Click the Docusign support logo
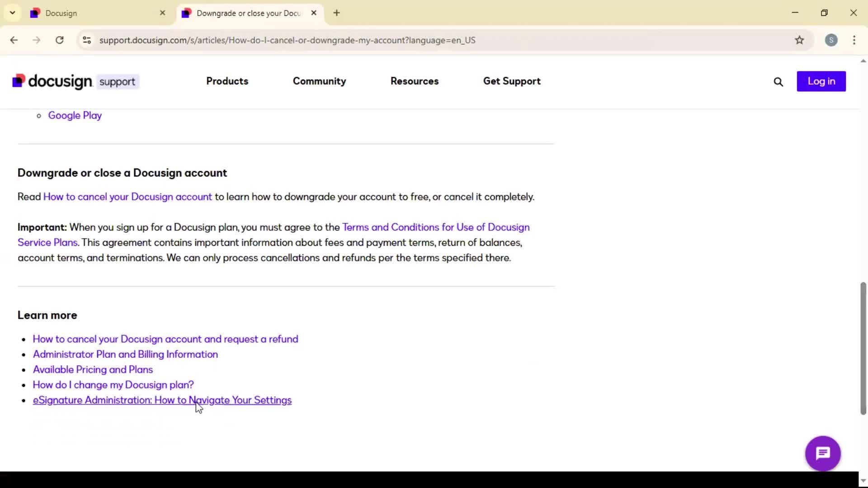 [x=75, y=81]
